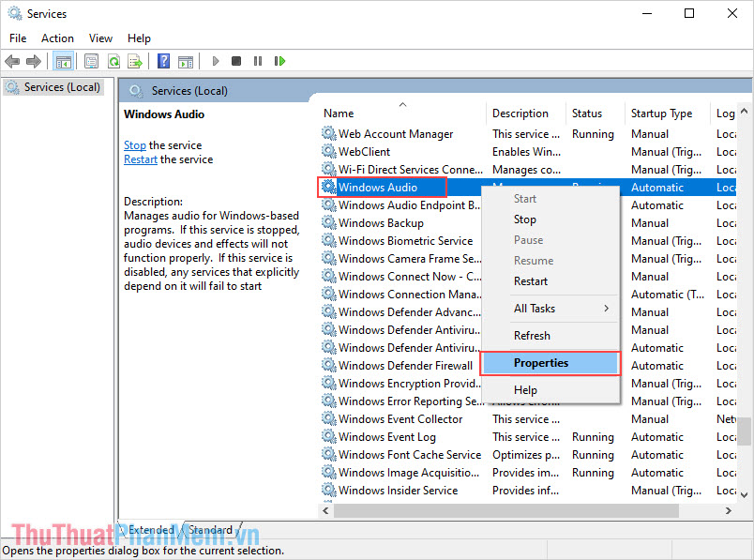Image resolution: width=754 pixels, height=560 pixels.
Task: Click the Stop Service square icon
Action: coord(236,61)
